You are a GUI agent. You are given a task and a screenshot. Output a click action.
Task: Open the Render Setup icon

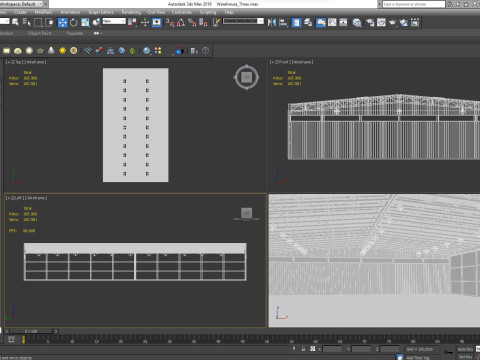coord(370,22)
